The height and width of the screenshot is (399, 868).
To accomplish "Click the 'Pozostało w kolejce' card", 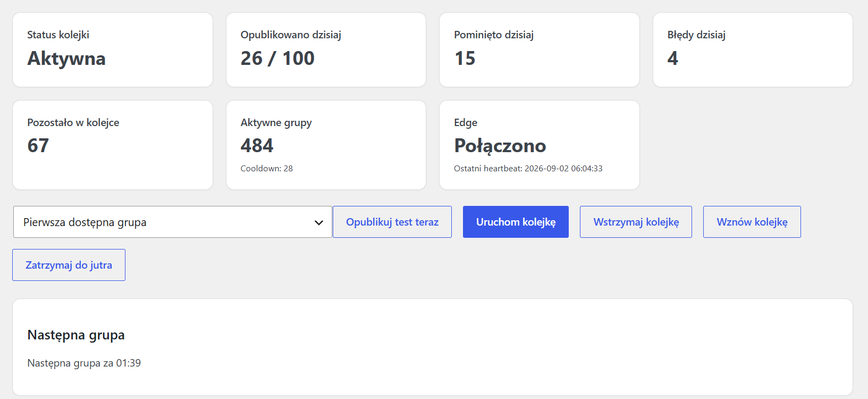I will (113, 145).
